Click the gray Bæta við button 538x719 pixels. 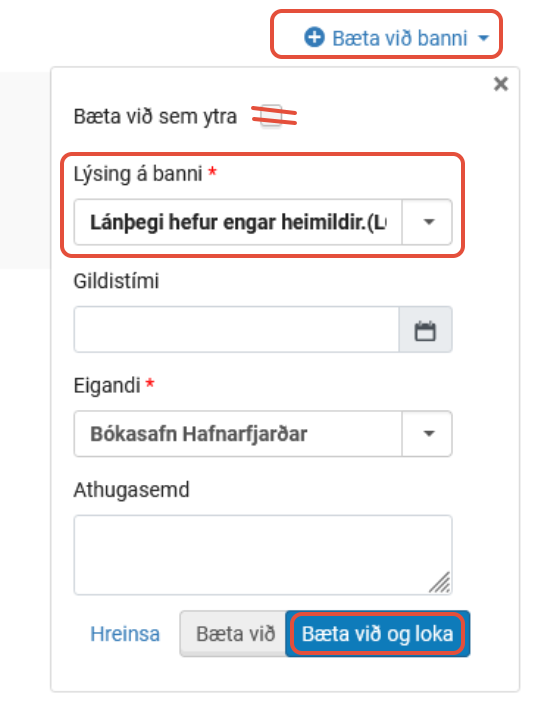tap(233, 634)
